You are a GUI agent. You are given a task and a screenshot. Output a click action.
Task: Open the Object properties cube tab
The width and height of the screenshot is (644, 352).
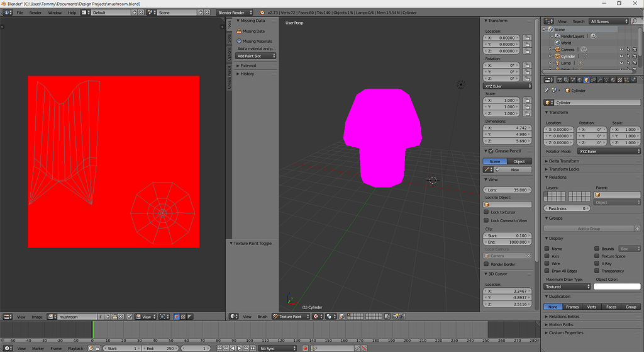(x=587, y=80)
